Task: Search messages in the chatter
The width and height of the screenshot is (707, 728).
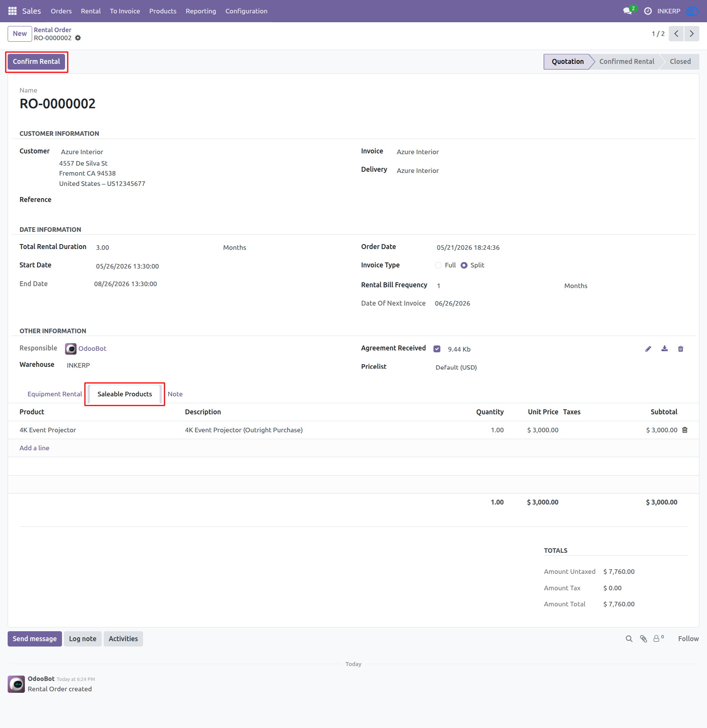Action: (629, 639)
